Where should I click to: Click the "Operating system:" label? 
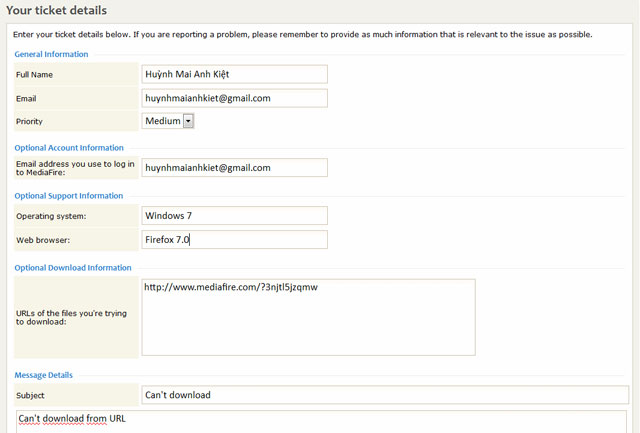(52, 216)
